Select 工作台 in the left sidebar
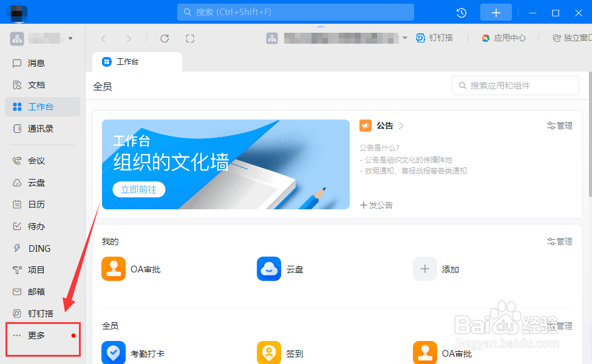The width and height of the screenshot is (592, 364). pyautogui.click(x=43, y=107)
